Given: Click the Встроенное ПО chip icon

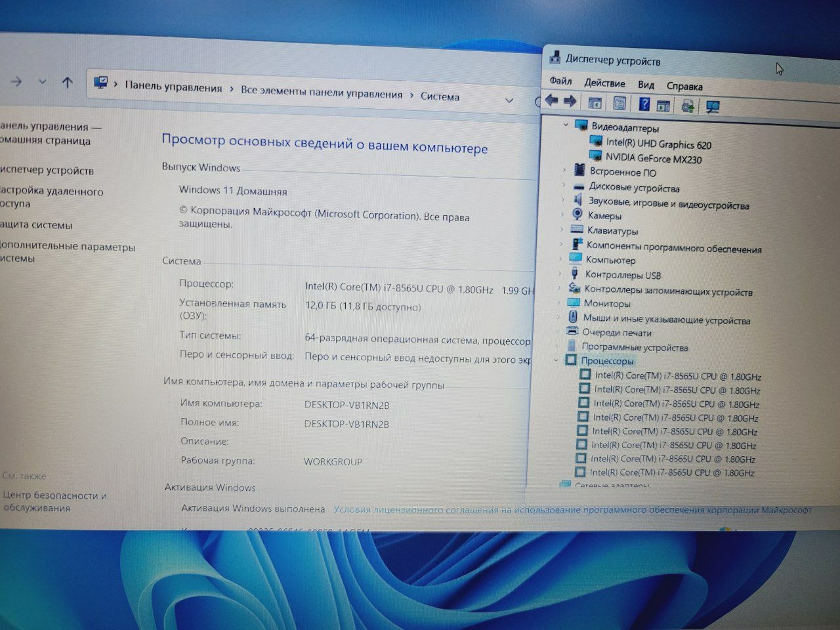Looking at the screenshot, I should point(579,170).
